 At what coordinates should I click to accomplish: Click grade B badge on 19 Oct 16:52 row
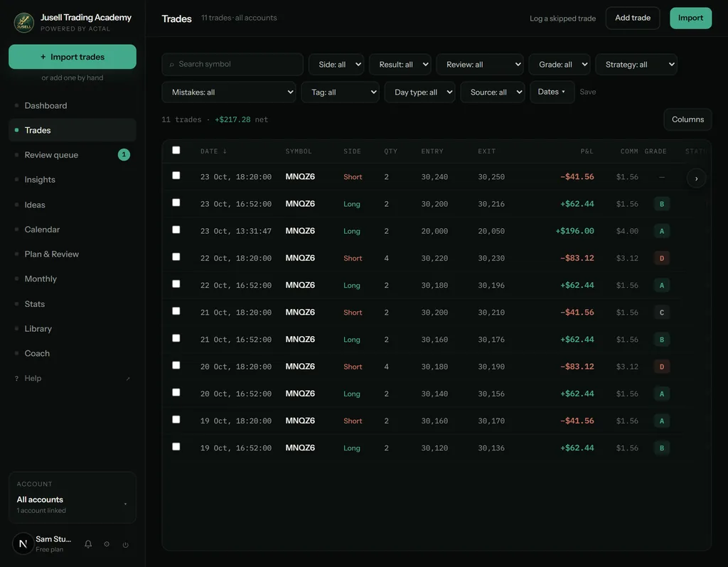click(x=662, y=448)
